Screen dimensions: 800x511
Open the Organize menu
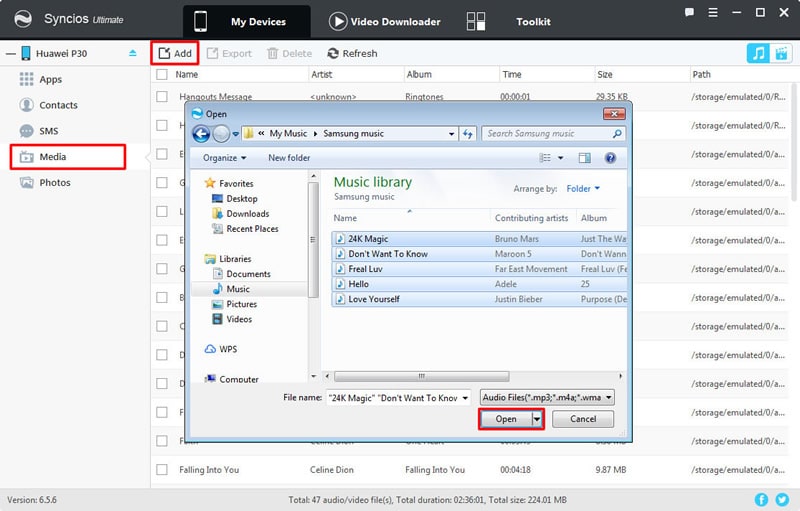[x=224, y=158]
